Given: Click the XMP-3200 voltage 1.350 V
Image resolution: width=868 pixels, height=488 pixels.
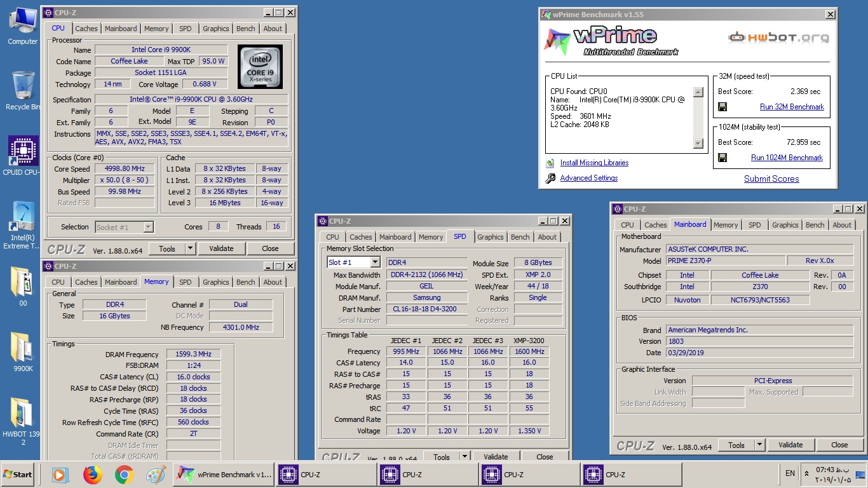Looking at the screenshot, I should pos(529,431).
